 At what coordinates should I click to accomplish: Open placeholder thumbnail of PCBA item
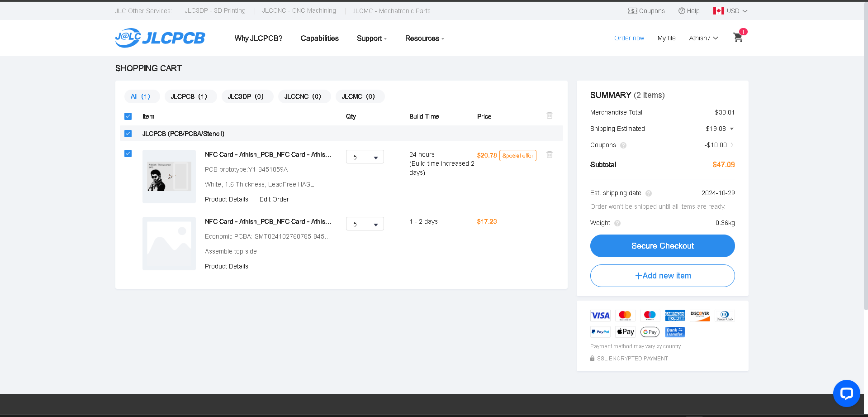169,244
